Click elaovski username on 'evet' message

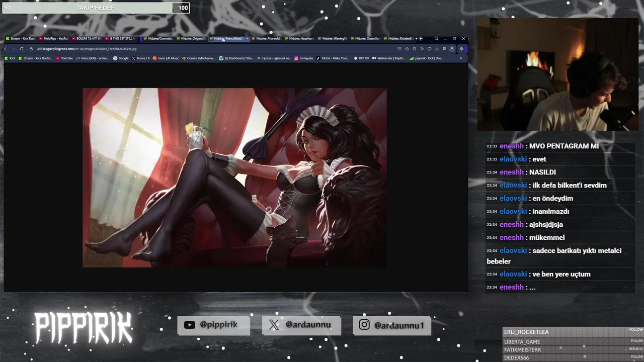coord(513,159)
